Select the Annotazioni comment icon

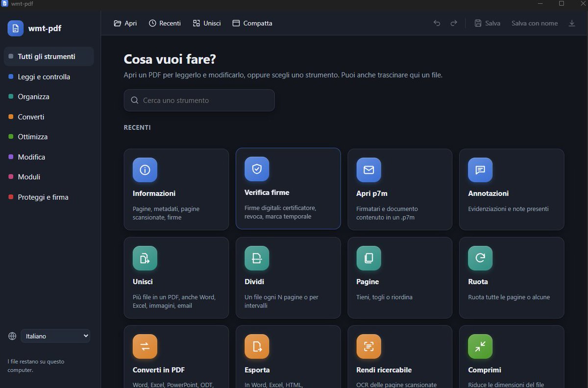[x=480, y=170]
